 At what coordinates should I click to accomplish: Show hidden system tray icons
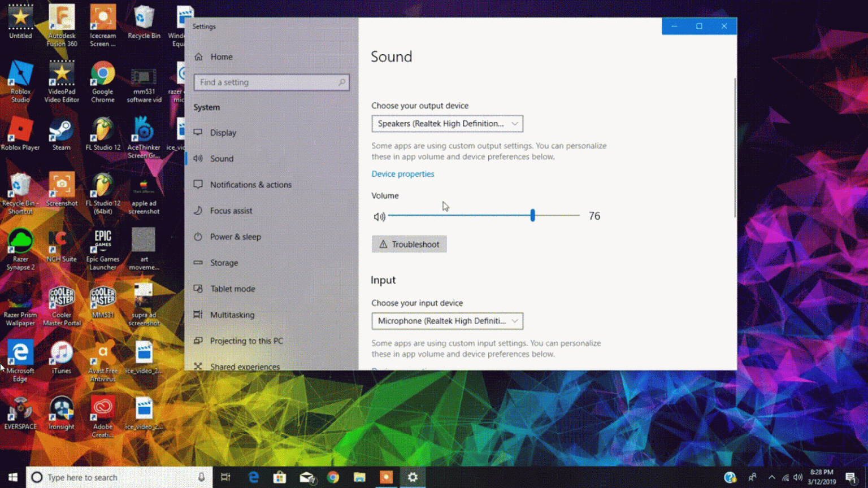tap(771, 477)
